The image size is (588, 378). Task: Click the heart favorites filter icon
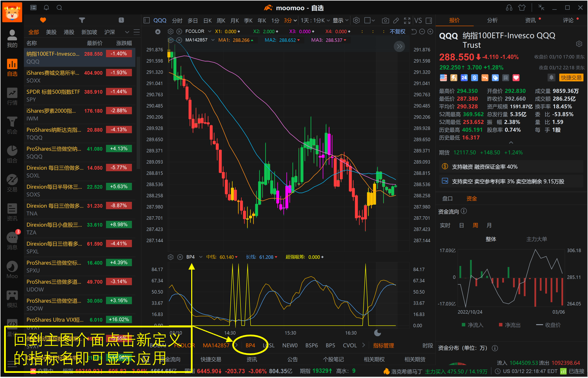(x=43, y=20)
